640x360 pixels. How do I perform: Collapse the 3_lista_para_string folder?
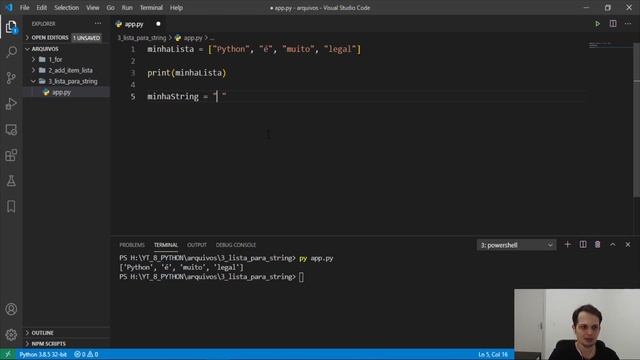pos(73,81)
